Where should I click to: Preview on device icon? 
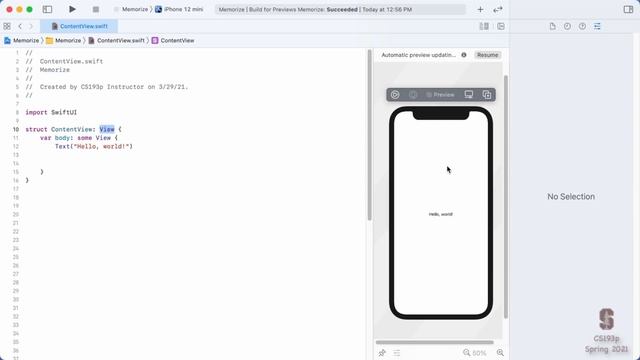(x=469, y=95)
